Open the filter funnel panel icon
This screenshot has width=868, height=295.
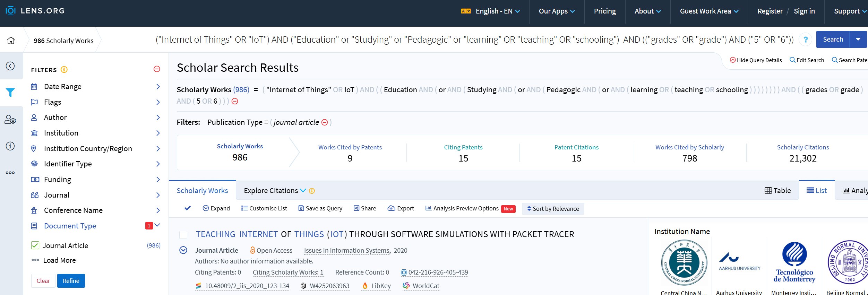point(10,93)
